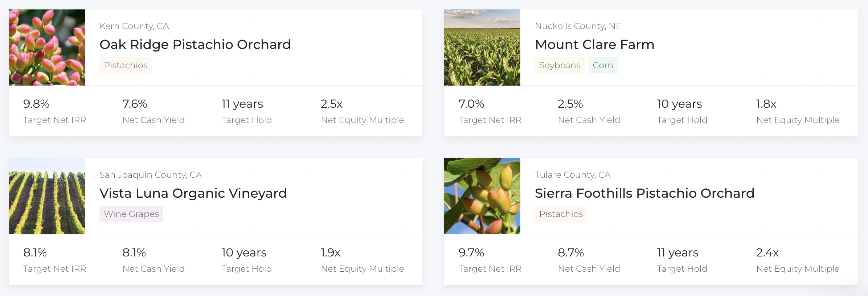Click the 9.8% Target Net IRR value
Image resolution: width=868 pixels, height=296 pixels.
coord(36,104)
